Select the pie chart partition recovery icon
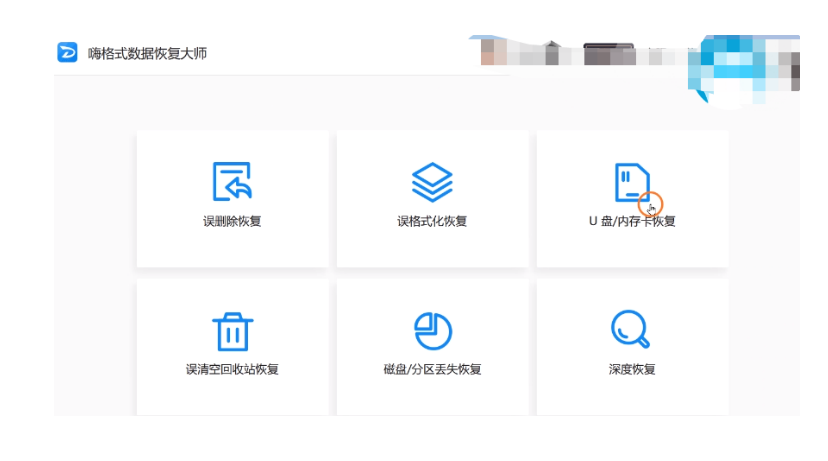Screen dimensions: 828x461 (432, 331)
